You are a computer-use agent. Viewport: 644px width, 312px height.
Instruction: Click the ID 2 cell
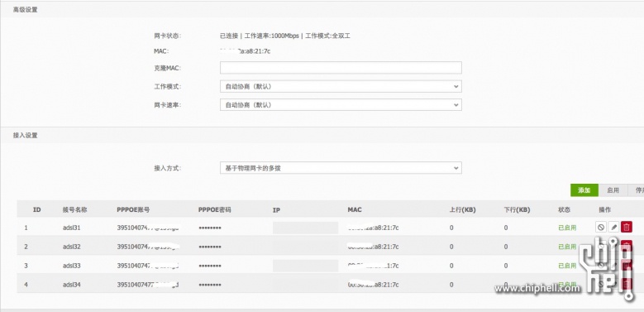click(26, 247)
